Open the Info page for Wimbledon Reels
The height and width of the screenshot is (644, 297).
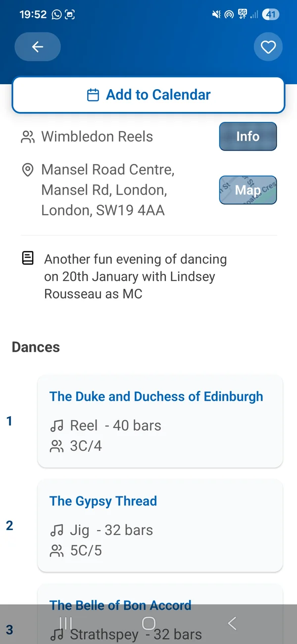click(247, 136)
